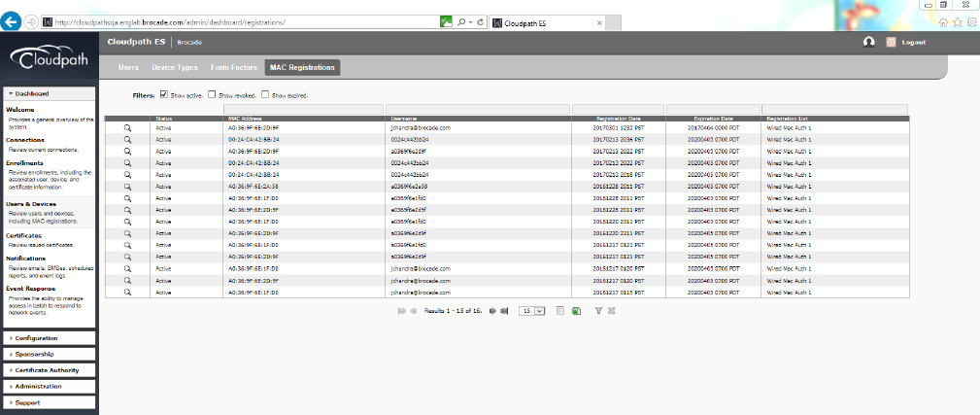Export results to Excel green icon
Viewport: 980px width, 415px height.
[576, 311]
